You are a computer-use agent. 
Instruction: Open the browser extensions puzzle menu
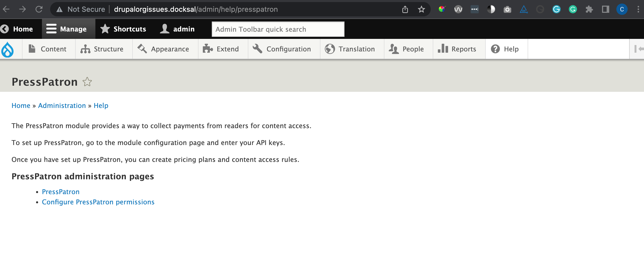[589, 9]
